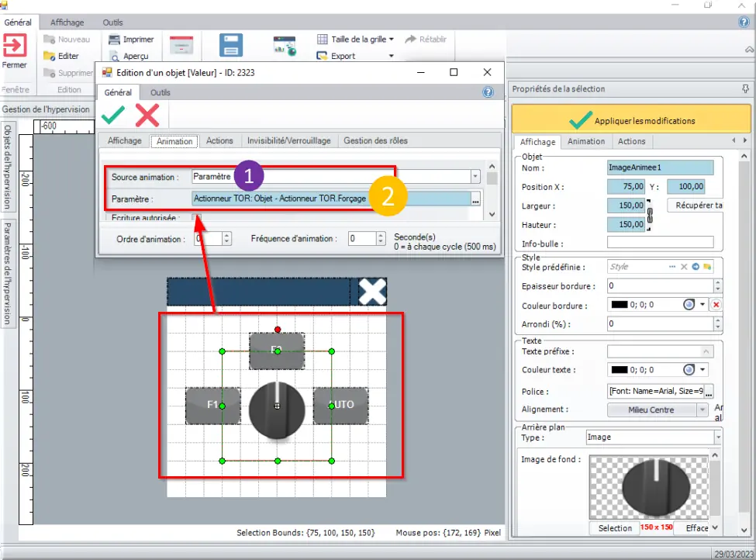Open help in the object edition dialog

488,92
